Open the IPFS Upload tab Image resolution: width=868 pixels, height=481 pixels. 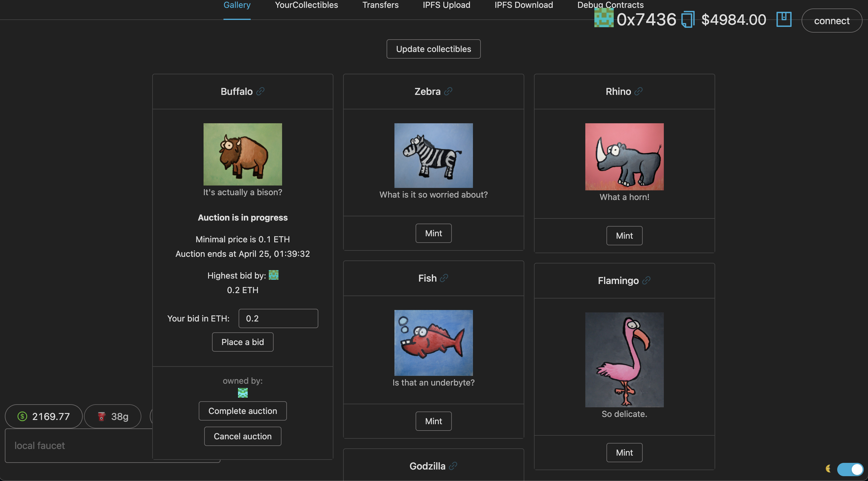(x=446, y=5)
